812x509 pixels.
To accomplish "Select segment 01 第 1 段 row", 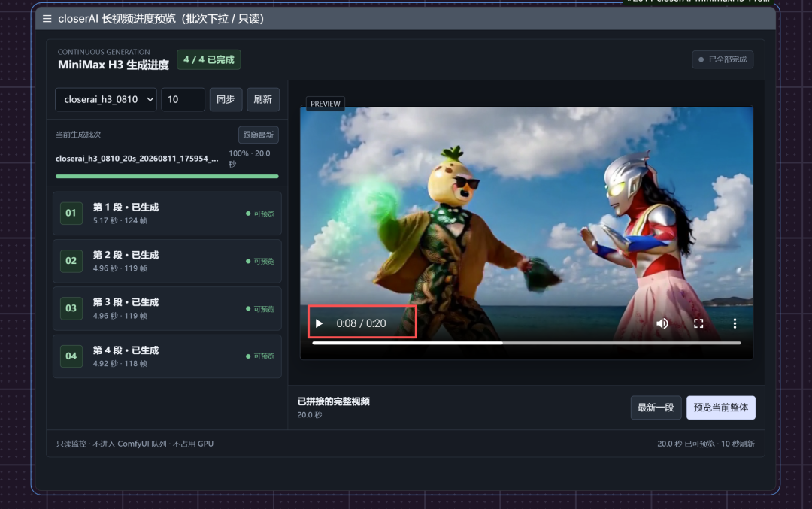I will 167,214.
